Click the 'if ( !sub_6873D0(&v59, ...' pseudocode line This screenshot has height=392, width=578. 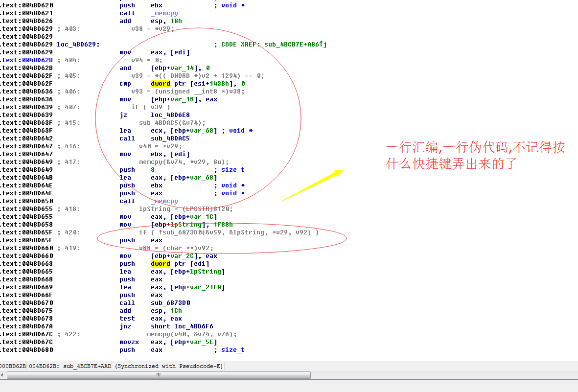(229, 232)
